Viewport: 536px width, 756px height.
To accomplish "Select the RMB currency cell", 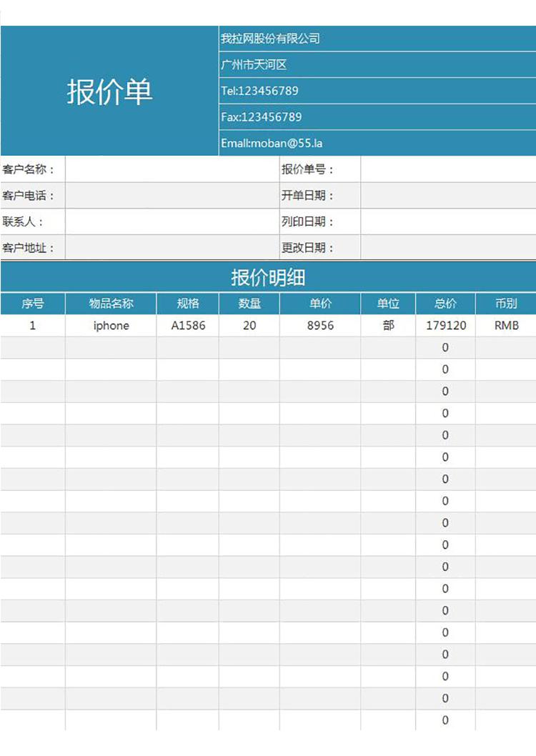I will click(506, 326).
